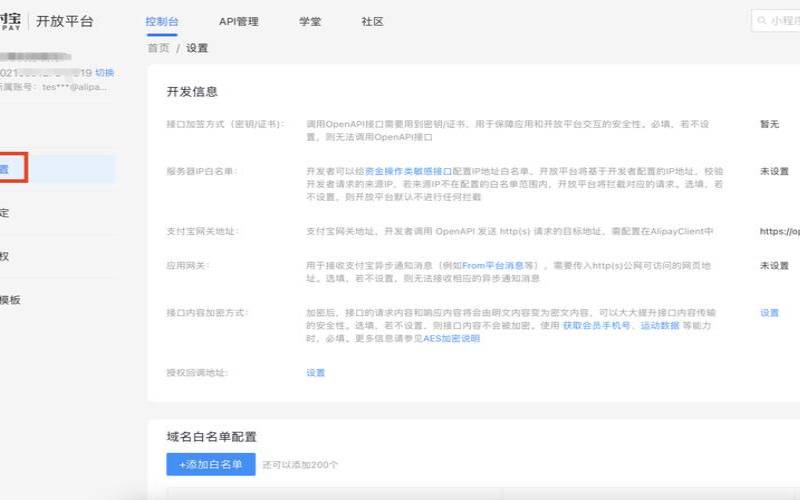This screenshot has width=800, height=500.
Task: Go to the 社区 tab
Action: 372,21
